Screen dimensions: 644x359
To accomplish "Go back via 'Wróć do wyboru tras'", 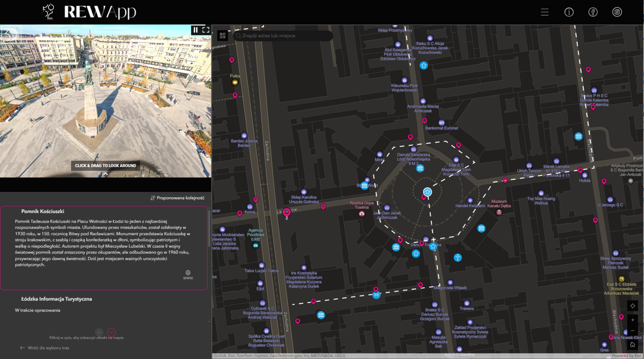I will [45, 348].
